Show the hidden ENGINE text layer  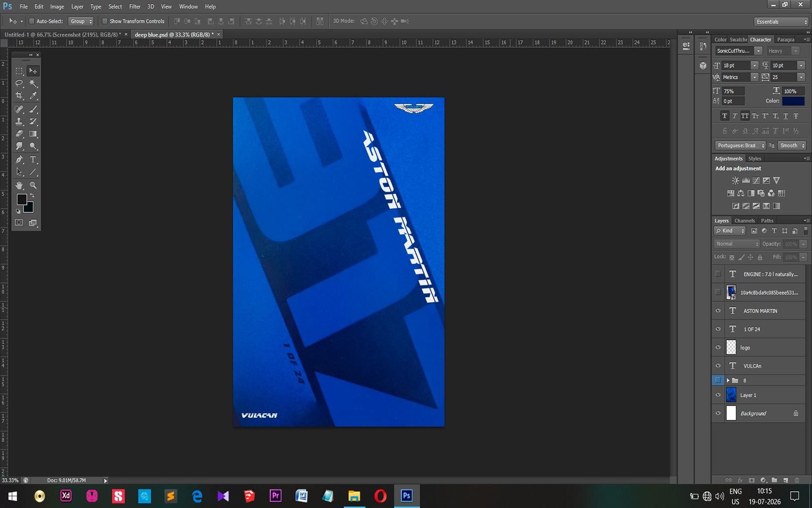[x=718, y=274]
